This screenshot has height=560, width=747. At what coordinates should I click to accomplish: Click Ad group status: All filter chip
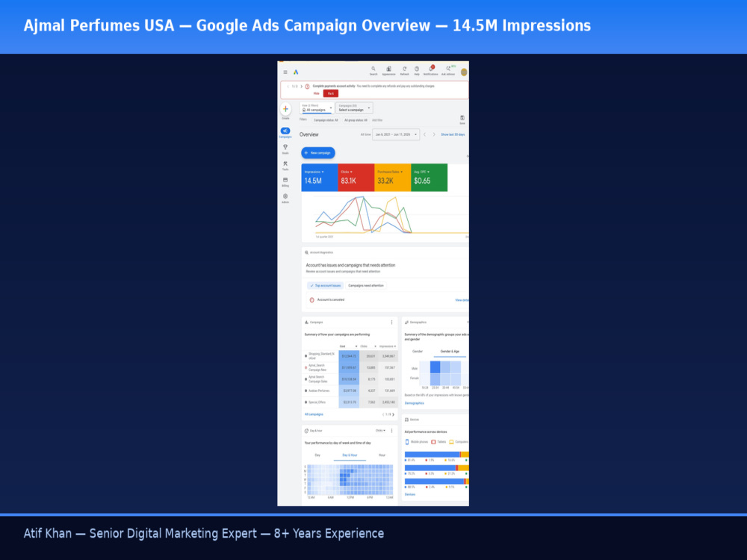coord(356,120)
